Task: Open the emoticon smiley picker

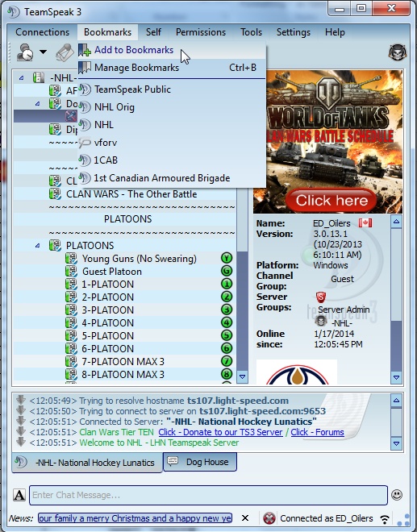Action: coord(397,495)
